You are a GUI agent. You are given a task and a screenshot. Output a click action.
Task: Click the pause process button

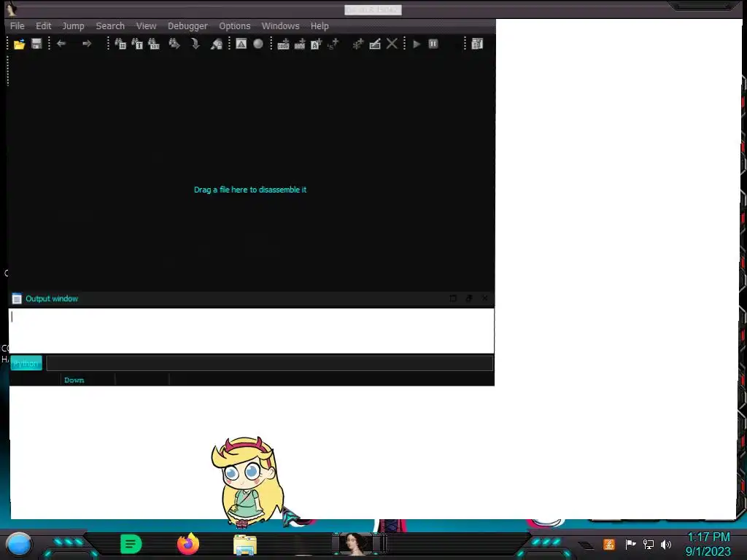(x=433, y=44)
